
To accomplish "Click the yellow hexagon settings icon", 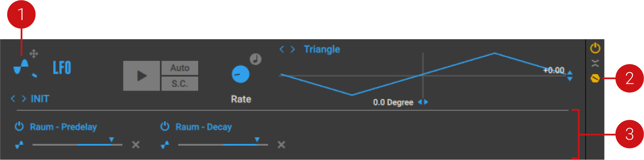I will (x=595, y=78).
